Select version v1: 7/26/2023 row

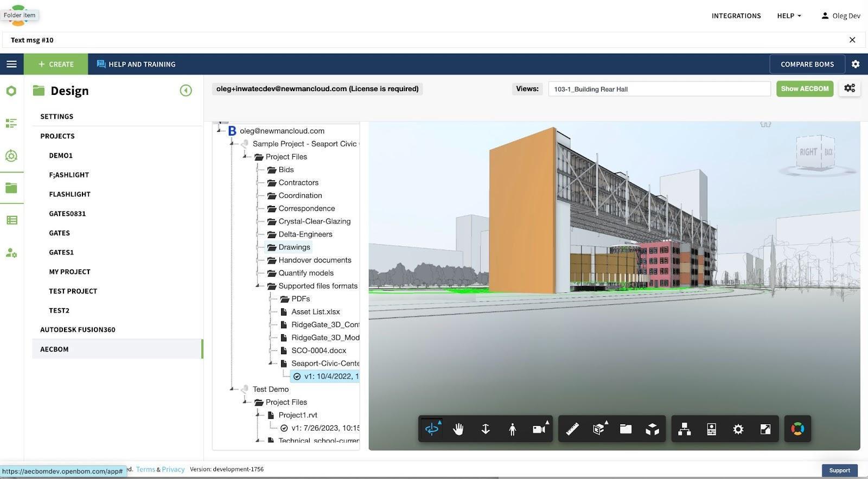click(320, 428)
